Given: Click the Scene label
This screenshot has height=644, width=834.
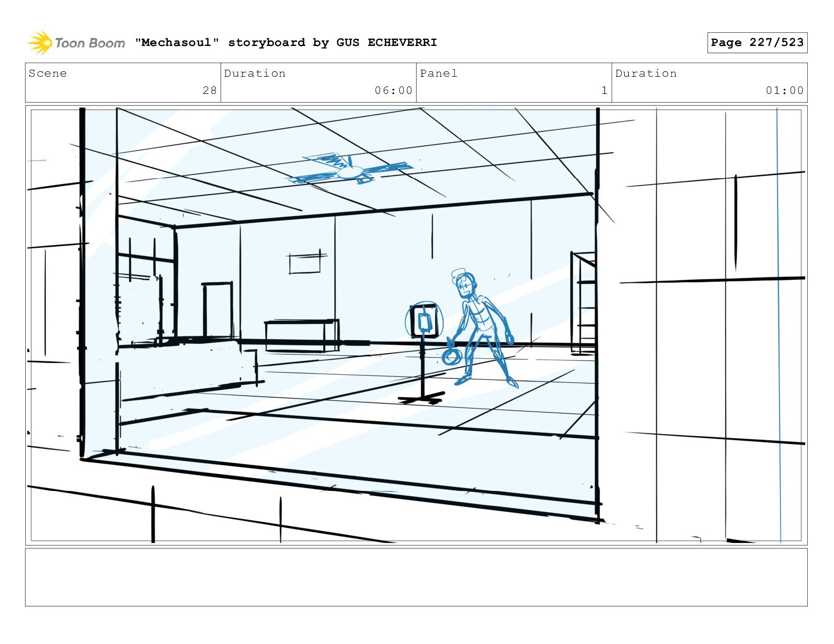Looking at the screenshot, I should pos(48,73).
